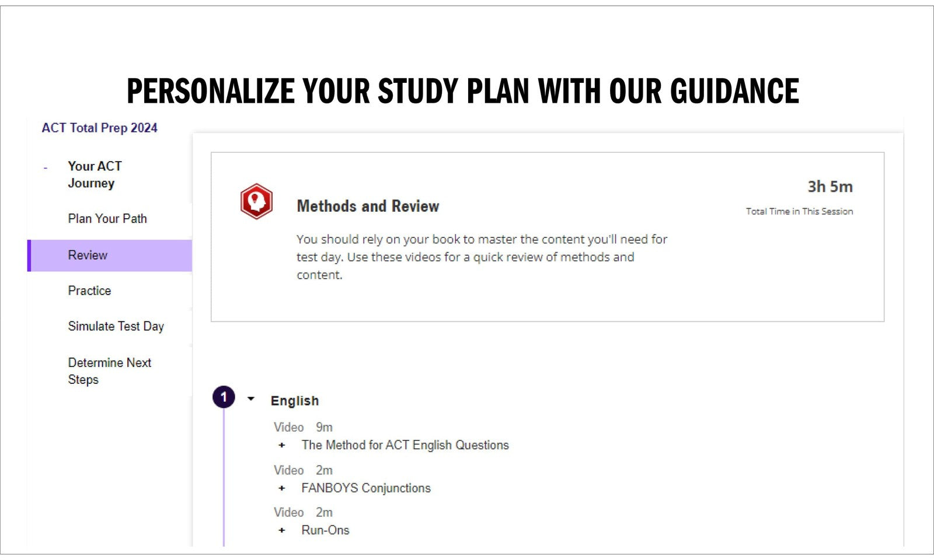This screenshot has width=934, height=560.
Task: Click the 3h 5m total session time
Action: [830, 187]
